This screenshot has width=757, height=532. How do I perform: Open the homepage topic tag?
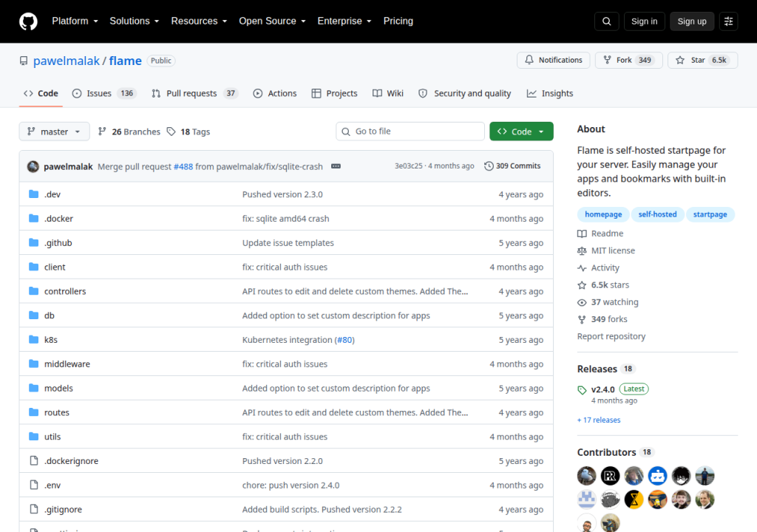click(x=603, y=214)
